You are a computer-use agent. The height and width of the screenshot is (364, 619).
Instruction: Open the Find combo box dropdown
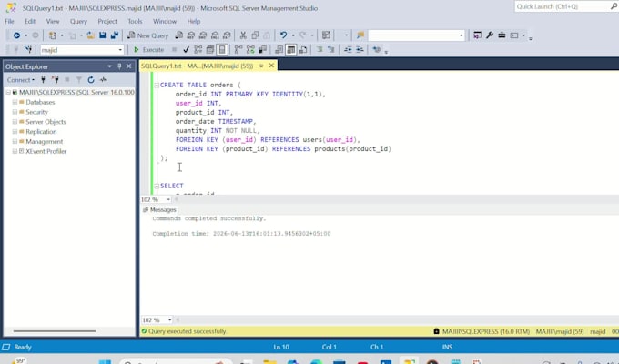point(461,35)
